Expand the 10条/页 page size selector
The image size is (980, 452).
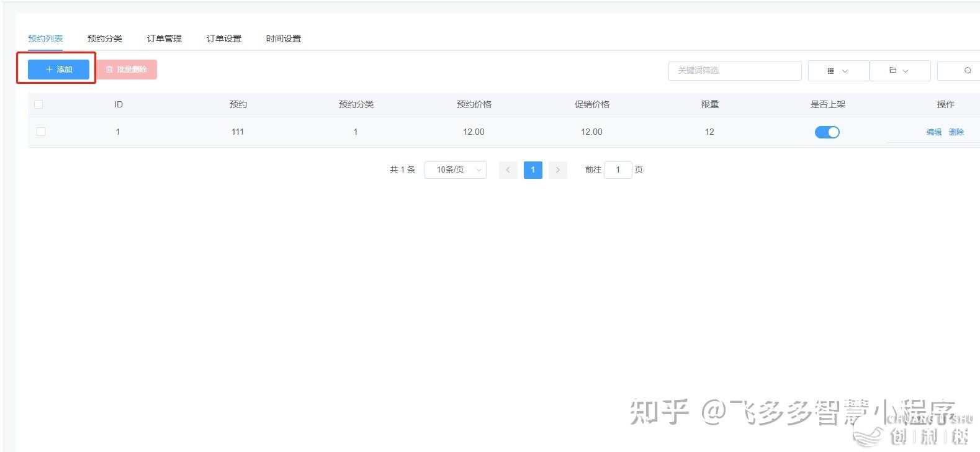455,169
